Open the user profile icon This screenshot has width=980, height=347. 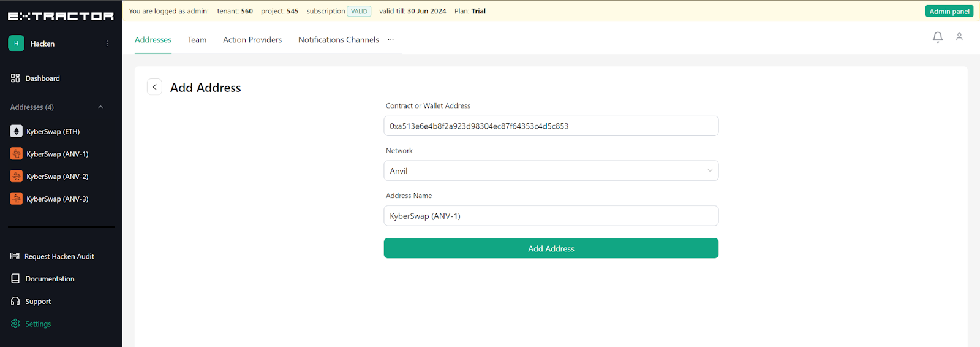point(959,37)
